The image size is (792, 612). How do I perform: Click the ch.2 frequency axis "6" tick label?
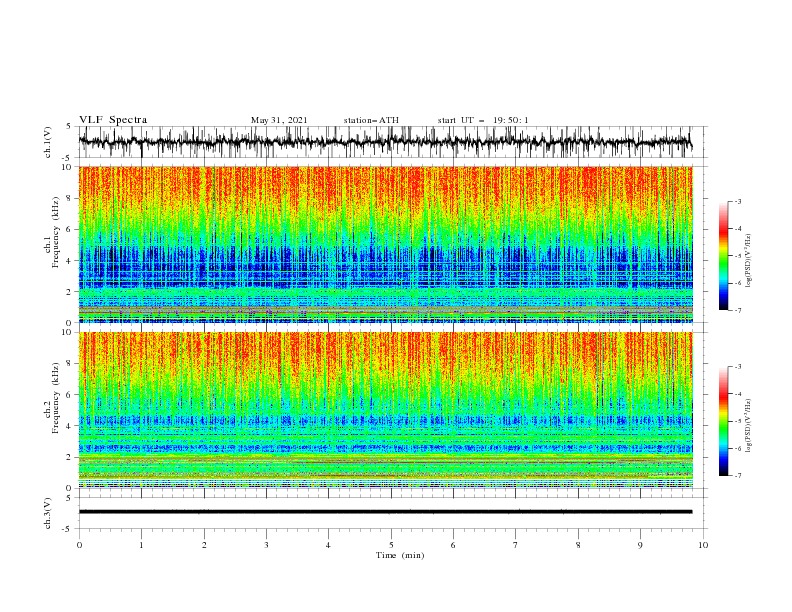coord(68,395)
